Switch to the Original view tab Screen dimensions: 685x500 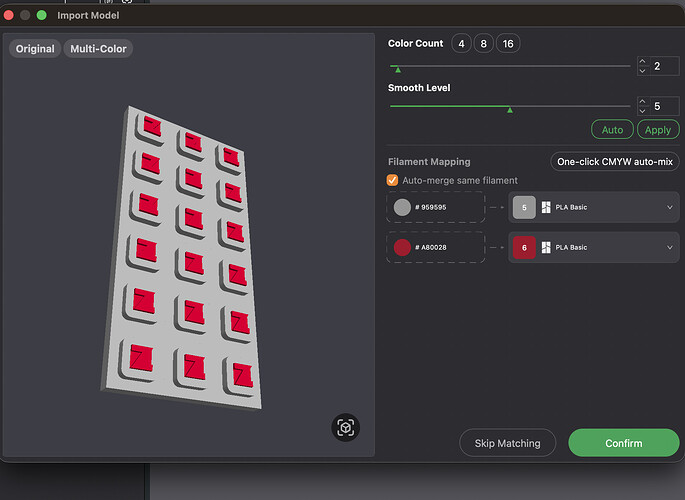[35, 48]
